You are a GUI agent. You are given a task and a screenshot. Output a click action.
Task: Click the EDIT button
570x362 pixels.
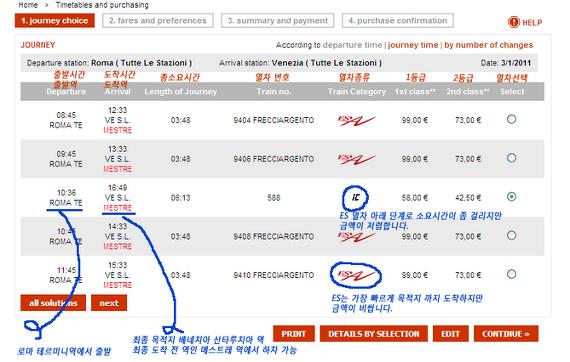tap(450, 334)
